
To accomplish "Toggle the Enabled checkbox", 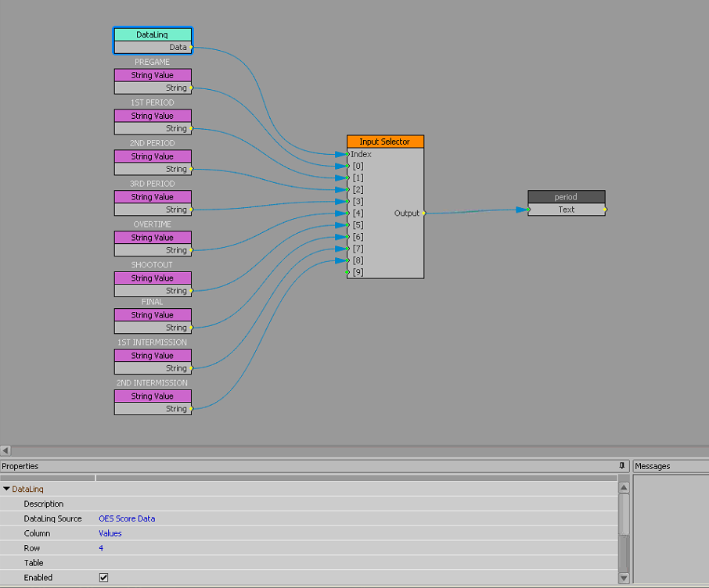I will coord(103,578).
